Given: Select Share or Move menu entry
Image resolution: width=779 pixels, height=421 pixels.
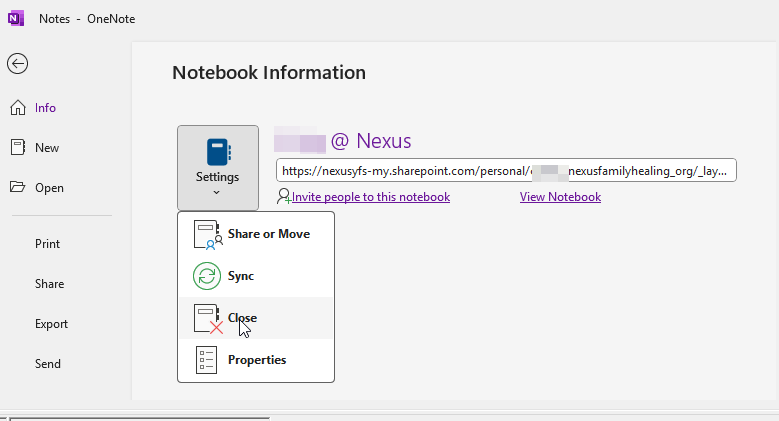Looking at the screenshot, I should (256, 234).
